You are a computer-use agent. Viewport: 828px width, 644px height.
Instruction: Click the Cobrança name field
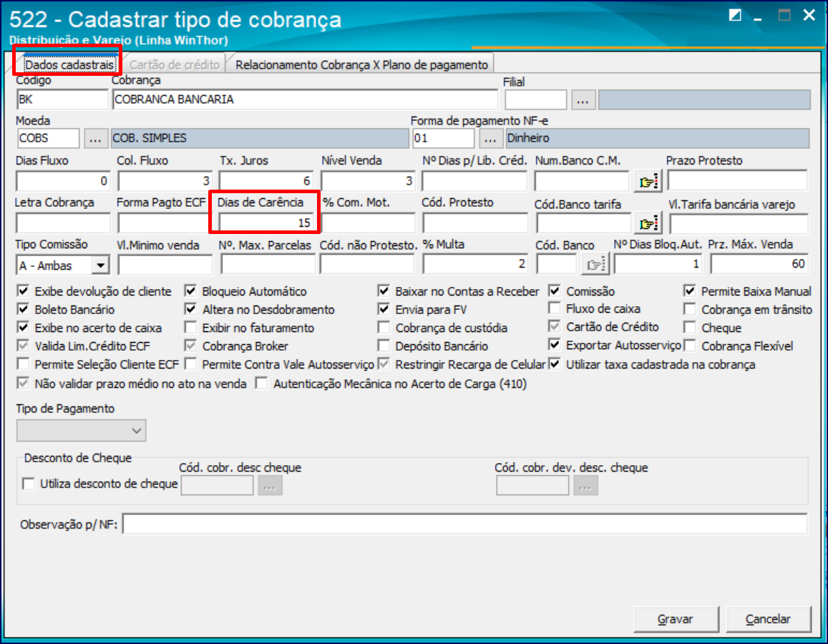pyautogui.click(x=305, y=99)
